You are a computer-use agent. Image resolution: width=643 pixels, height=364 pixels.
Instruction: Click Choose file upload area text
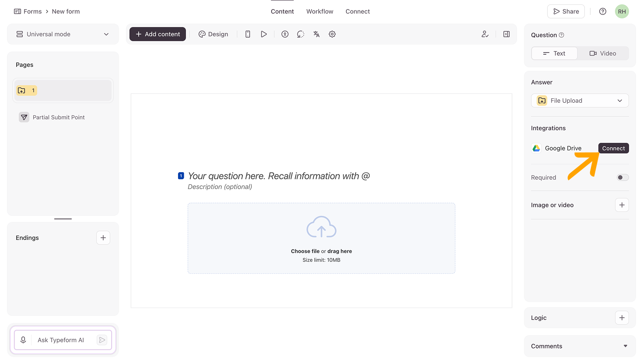[305, 251]
